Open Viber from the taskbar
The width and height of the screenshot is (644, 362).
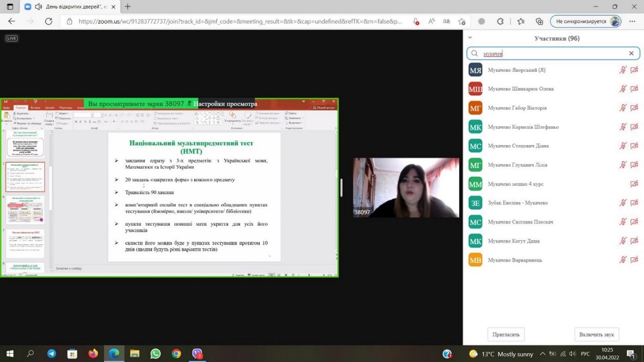pyautogui.click(x=197, y=354)
